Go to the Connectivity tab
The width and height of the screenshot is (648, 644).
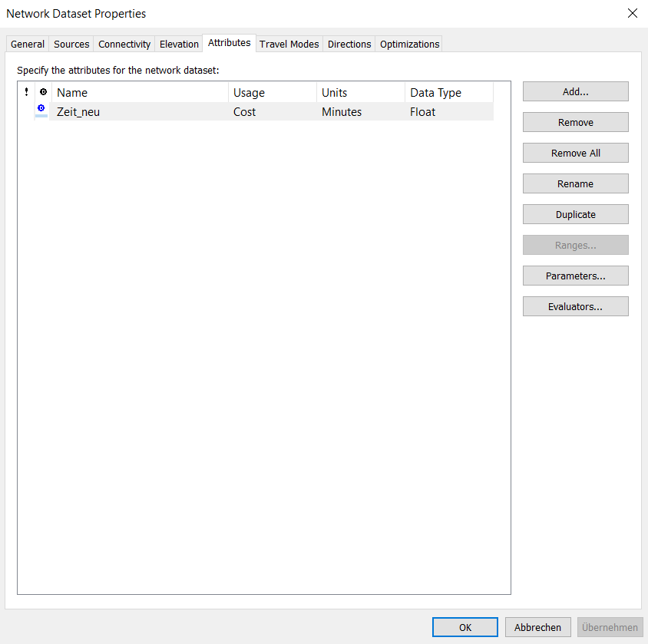pos(124,44)
